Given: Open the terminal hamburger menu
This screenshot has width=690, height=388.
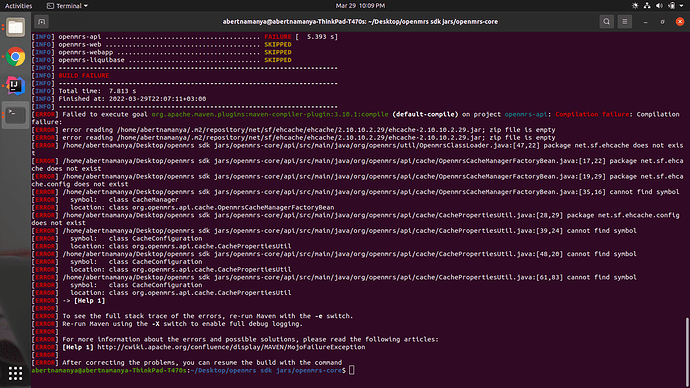Looking at the screenshot, I should (624, 22).
